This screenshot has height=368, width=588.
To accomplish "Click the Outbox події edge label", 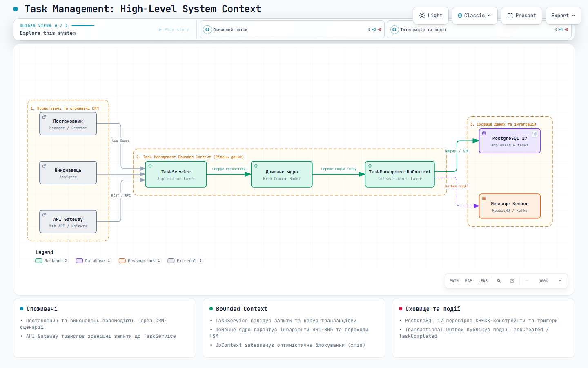I will click(x=457, y=186).
